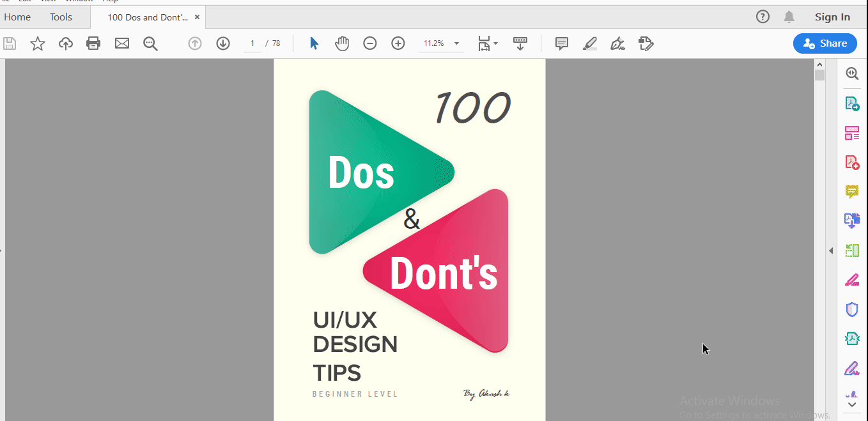
Task: Open the Find text magnifier tool
Action: pos(150,43)
